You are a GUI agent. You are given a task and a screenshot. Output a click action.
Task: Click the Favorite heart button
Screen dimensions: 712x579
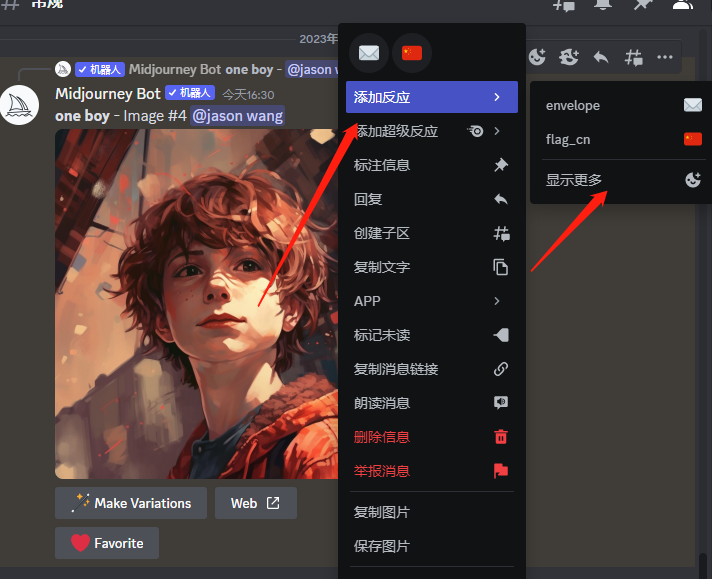(x=107, y=543)
